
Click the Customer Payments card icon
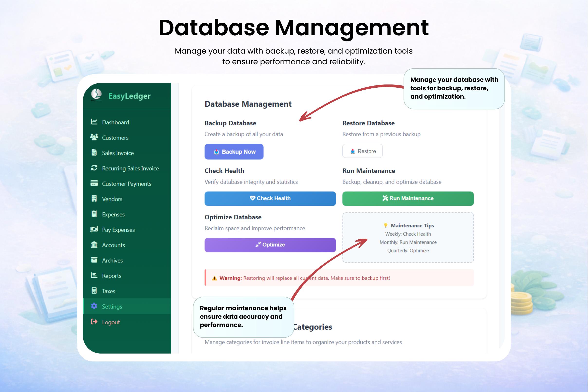(94, 183)
